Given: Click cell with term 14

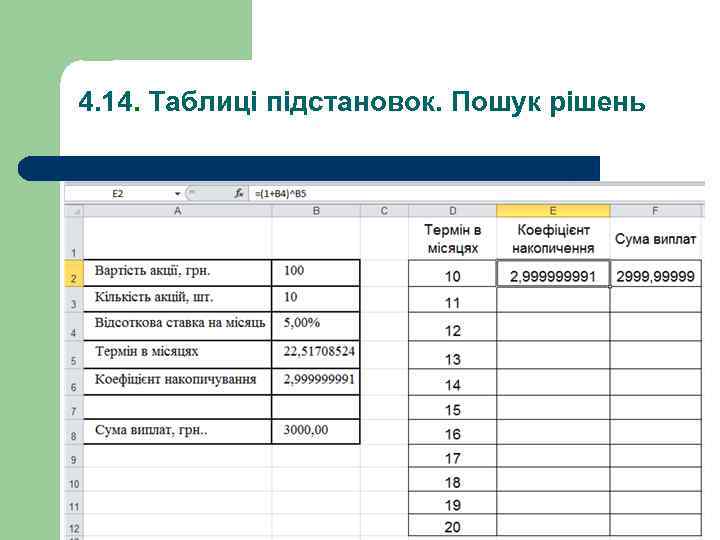Looking at the screenshot, I should 452,382.
